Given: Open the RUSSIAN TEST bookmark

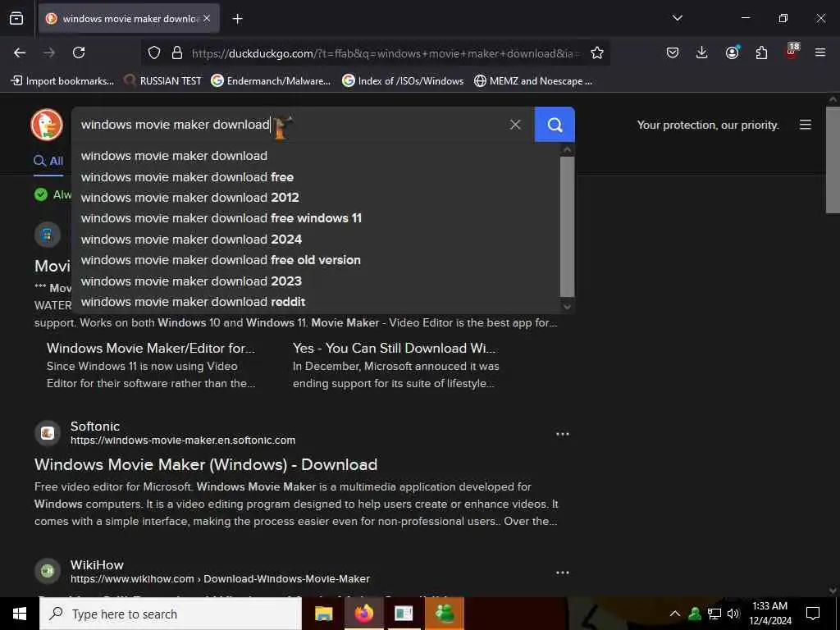Looking at the screenshot, I should tap(162, 81).
